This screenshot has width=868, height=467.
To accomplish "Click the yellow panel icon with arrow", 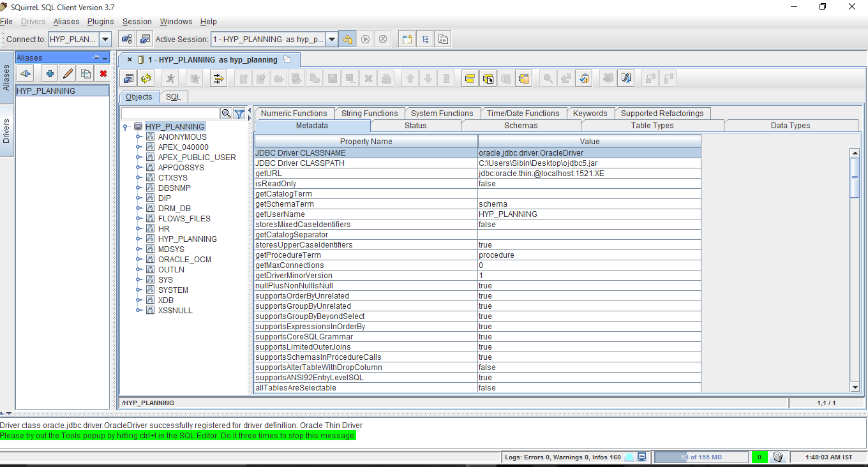I will 488,78.
